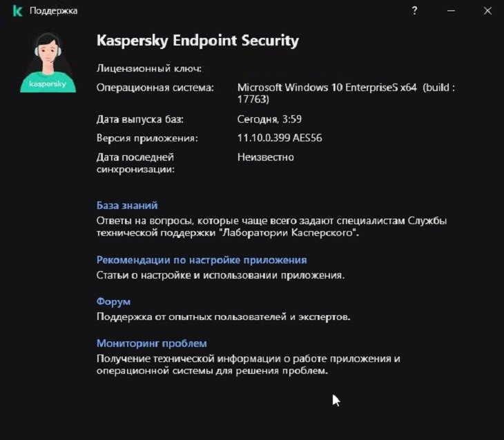Click the Kaspersky Endpoint Security heading

(x=197, y=41)
